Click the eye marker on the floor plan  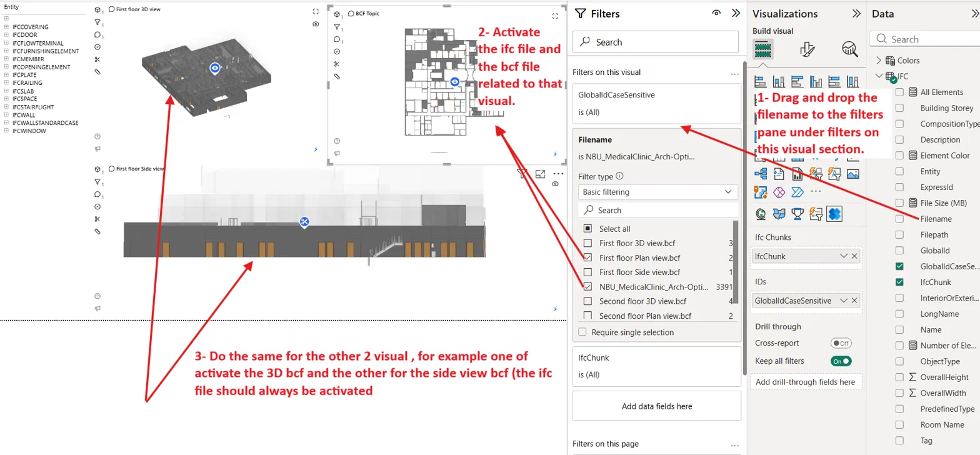pyautogui.click(x=455, y=81)
